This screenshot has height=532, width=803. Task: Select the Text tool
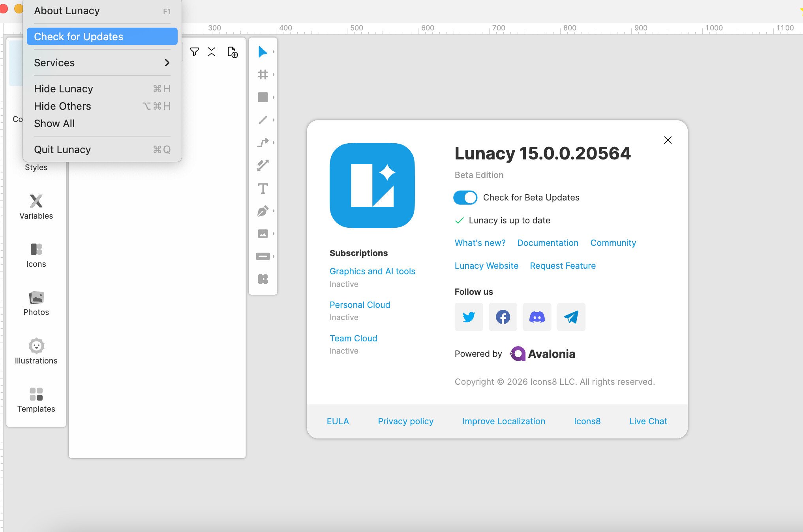[x=263, y=188]
